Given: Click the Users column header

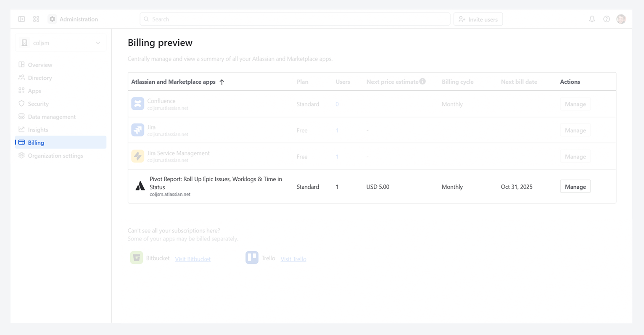Looking at the screenshot, I should (343, 82).
